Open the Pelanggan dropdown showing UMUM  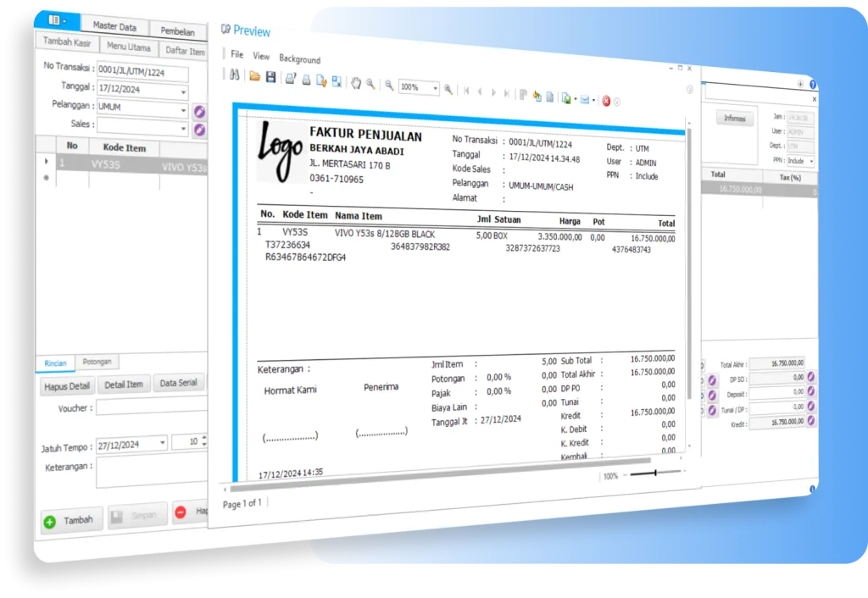(x=183, y=111)
